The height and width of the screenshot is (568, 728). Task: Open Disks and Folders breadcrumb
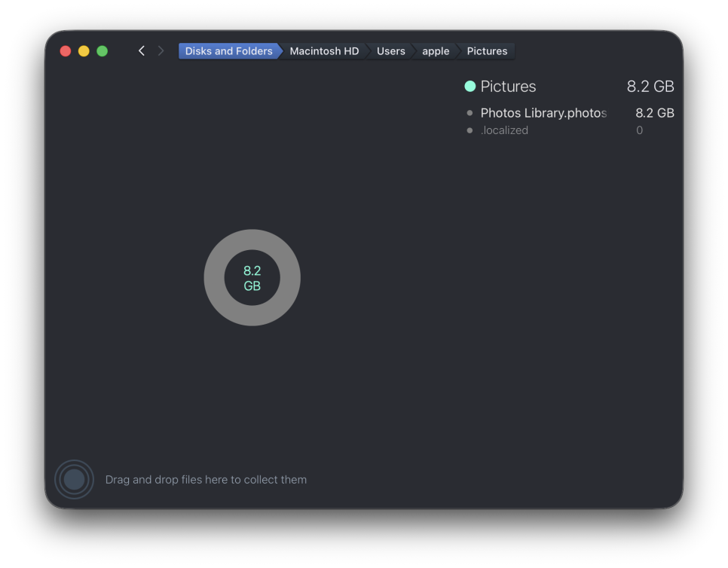229,51
